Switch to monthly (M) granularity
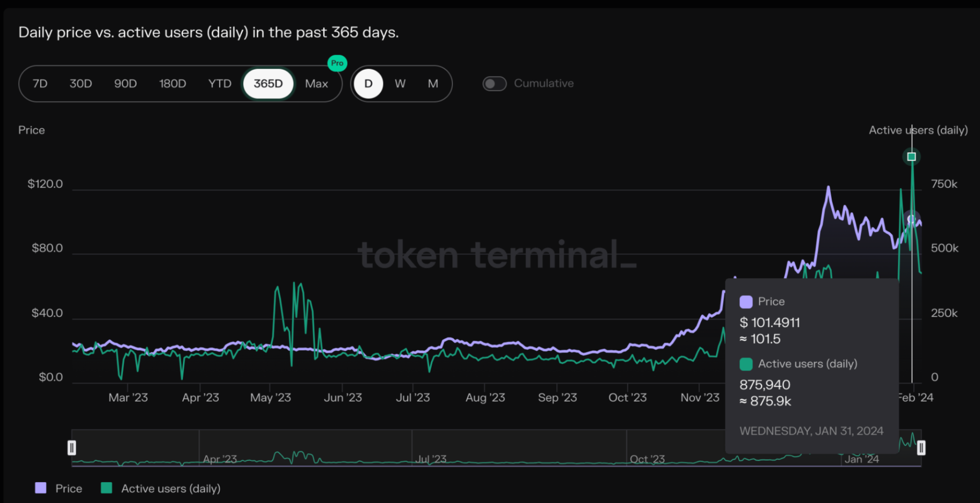980x503 pixels. point(433,84)
